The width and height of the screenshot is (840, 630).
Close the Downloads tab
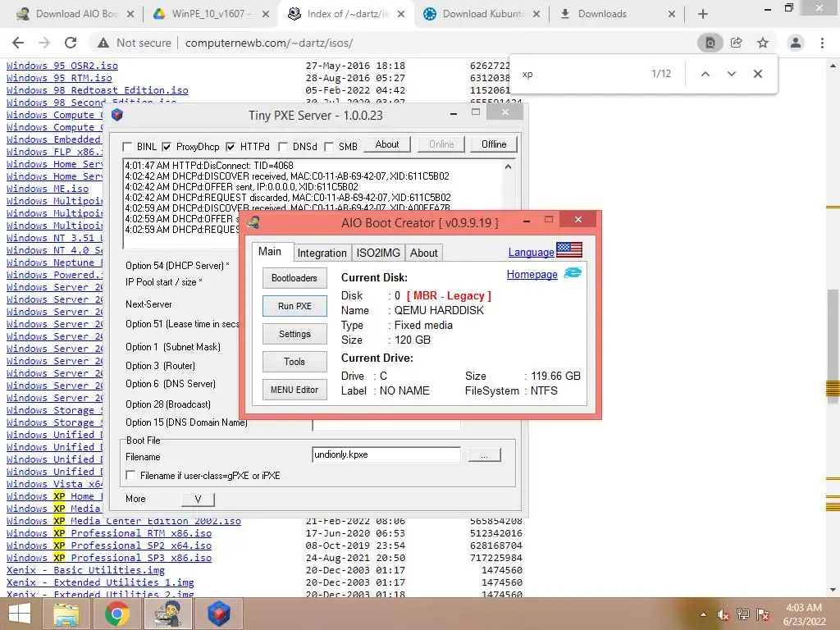[671, 14]
